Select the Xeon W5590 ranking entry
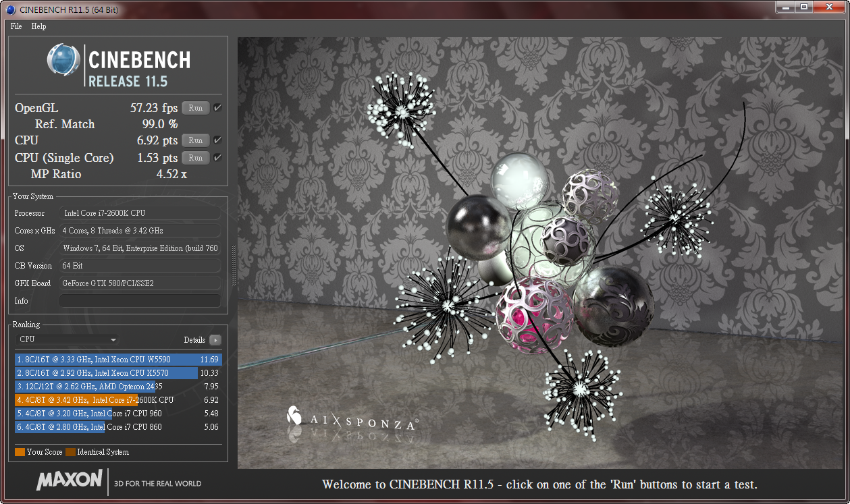 [x=118, y=360]
